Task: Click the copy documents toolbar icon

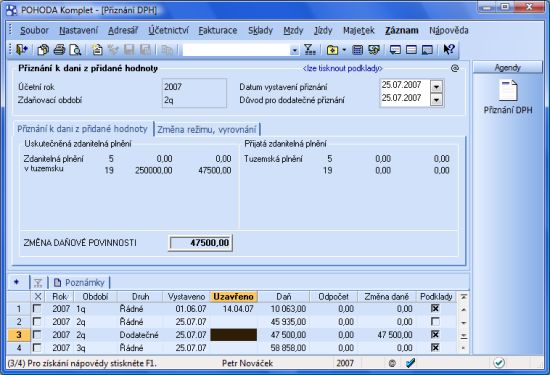Action: (43, 50)
